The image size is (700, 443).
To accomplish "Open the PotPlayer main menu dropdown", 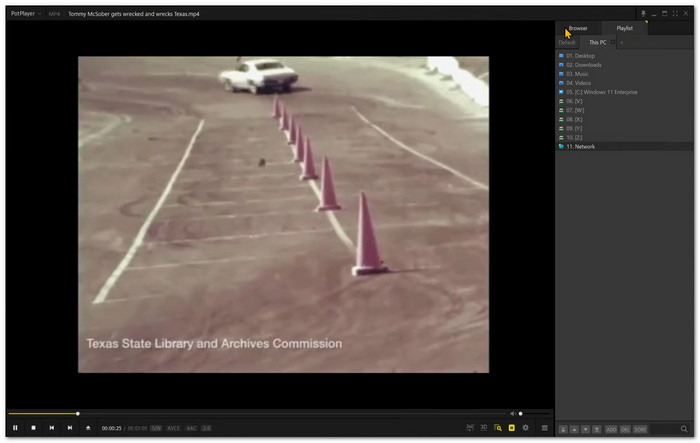I will pos(26,14).
